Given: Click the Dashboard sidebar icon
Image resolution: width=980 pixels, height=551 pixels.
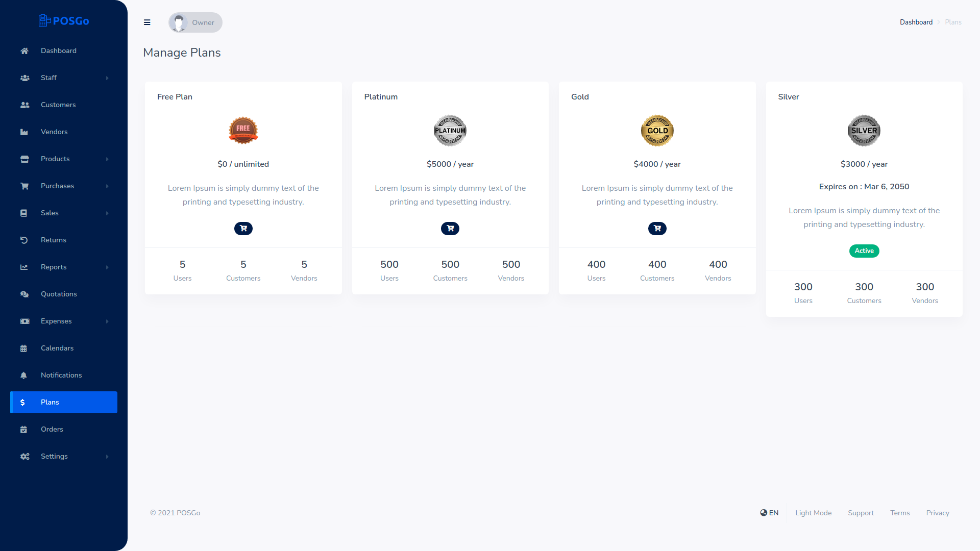Looking at the screenshot, I should click(x=24, y=50).
